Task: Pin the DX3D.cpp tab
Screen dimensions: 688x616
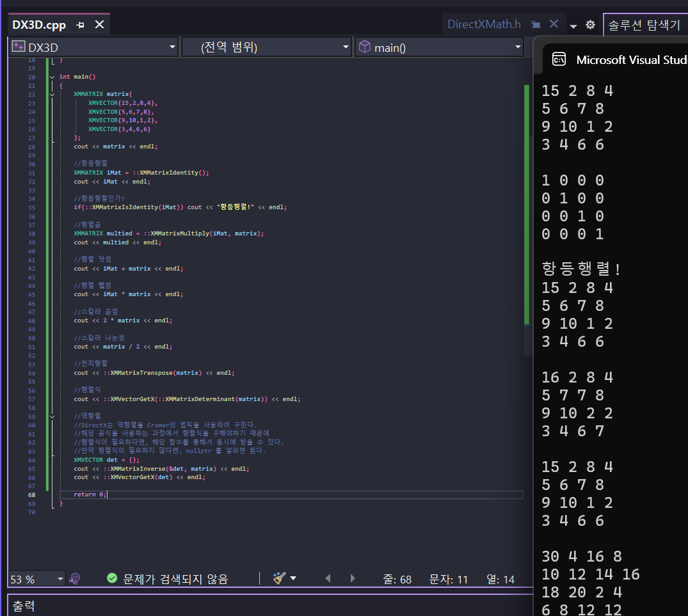Action: click(80, 25)
